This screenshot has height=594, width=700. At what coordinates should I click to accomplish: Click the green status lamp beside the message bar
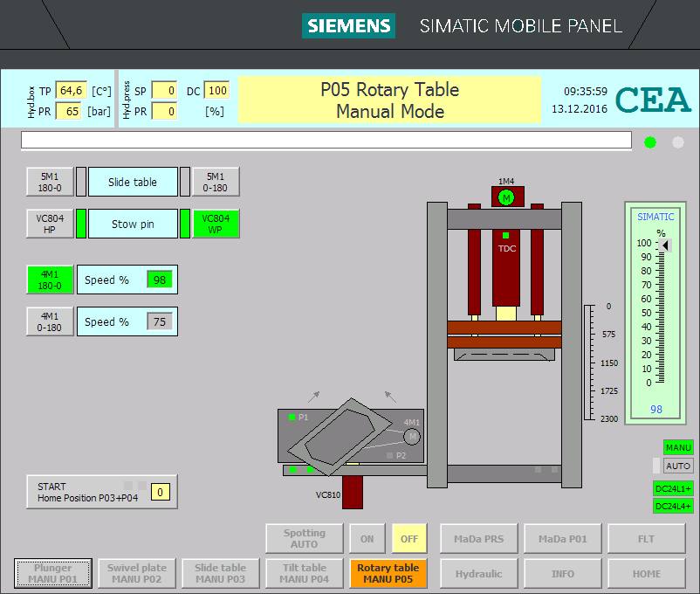[x=650, y=142]
